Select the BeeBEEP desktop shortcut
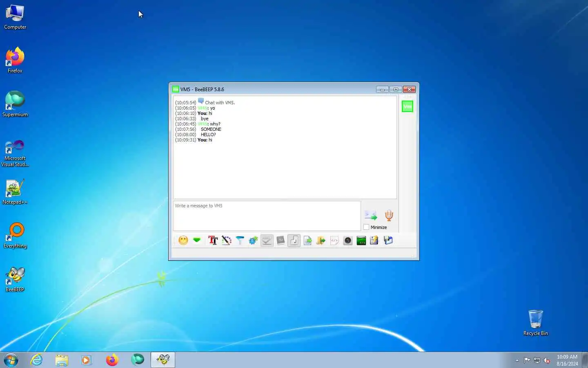 click(15, 279)
